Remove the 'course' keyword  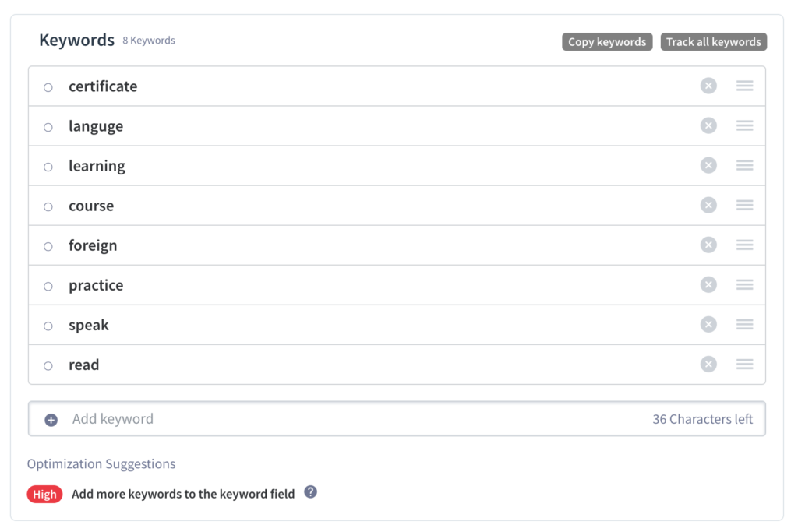[x=708, y=205]
